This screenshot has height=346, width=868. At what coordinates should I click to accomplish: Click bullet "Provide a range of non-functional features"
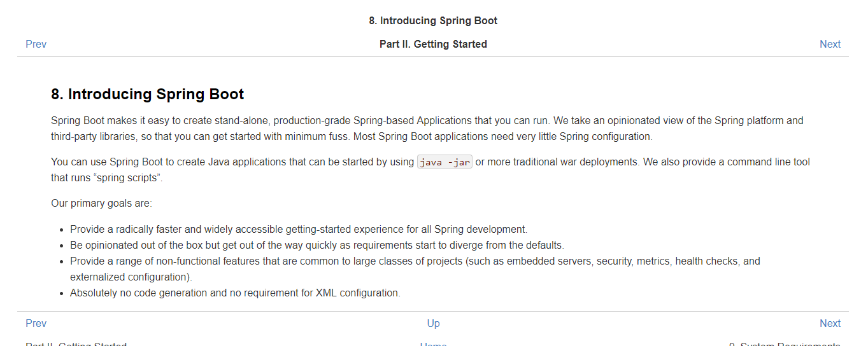pyautogui.click(x=415, y=269)
